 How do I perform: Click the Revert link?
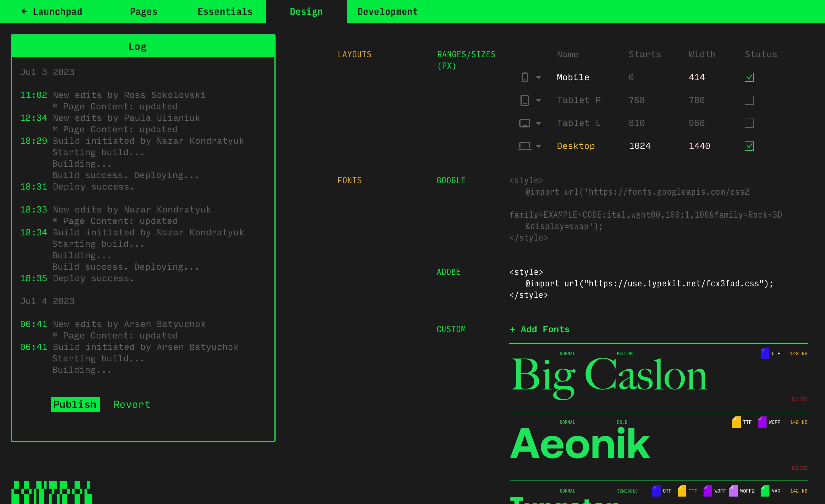pos(132,404)
